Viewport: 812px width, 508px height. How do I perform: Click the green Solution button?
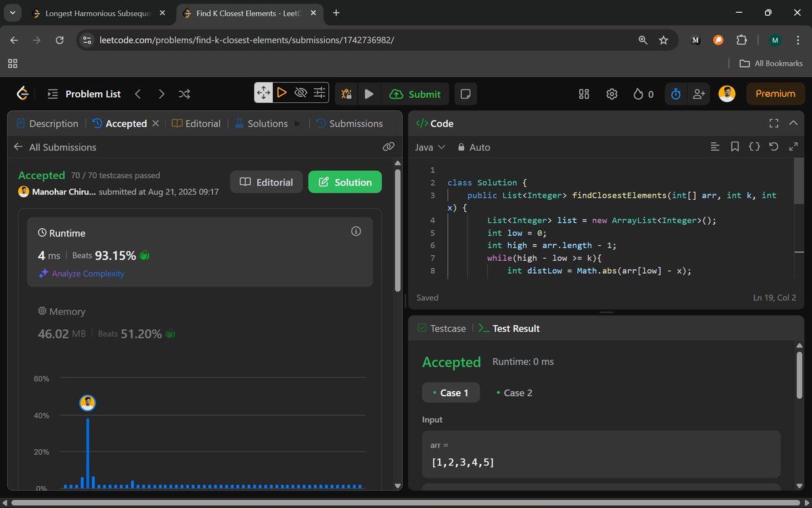pos(345,182)
